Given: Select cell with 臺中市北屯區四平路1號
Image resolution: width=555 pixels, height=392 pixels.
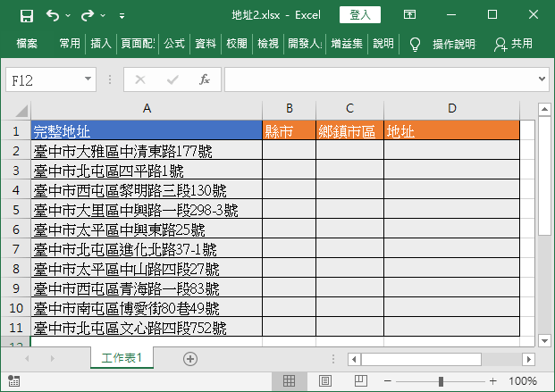Looking at the screenshot, I should (147, 171).
